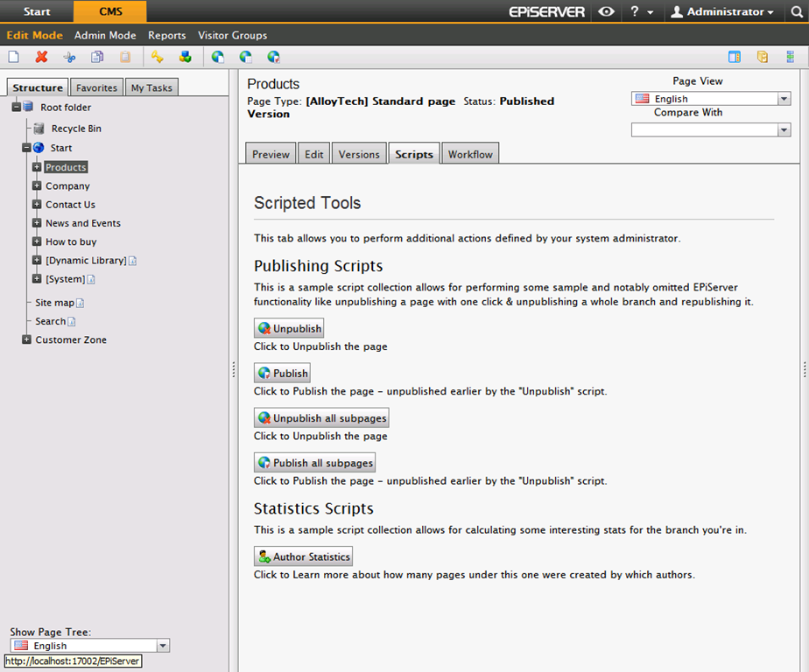The image size is (809, 672).
Task: Click the eye view mode icon
Action: [x=606, y=12]
